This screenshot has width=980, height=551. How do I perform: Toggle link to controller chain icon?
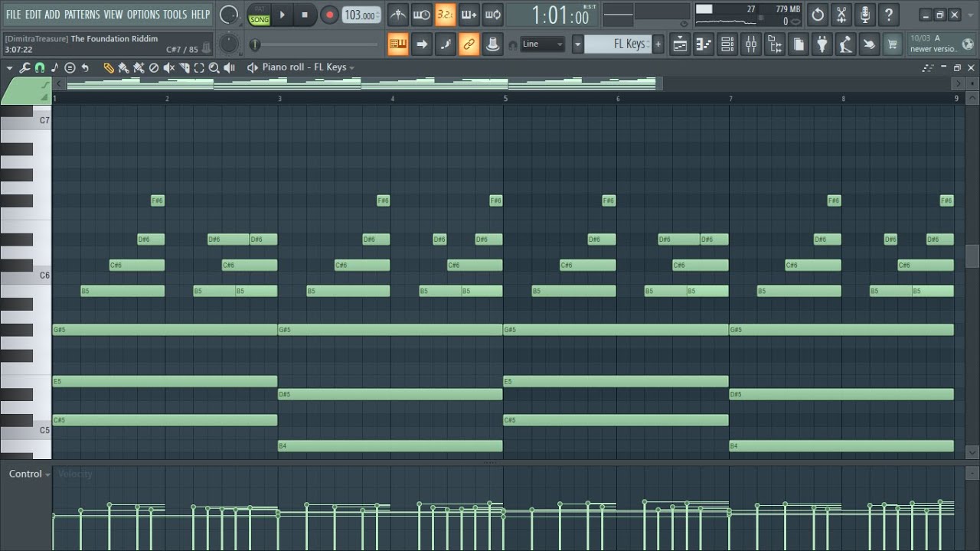click(x=469, y=44)
